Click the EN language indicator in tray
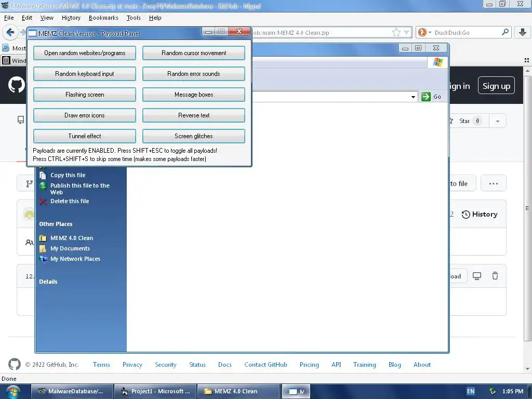The height and width of the screenshot is (399, 532). tap(471, 391)
